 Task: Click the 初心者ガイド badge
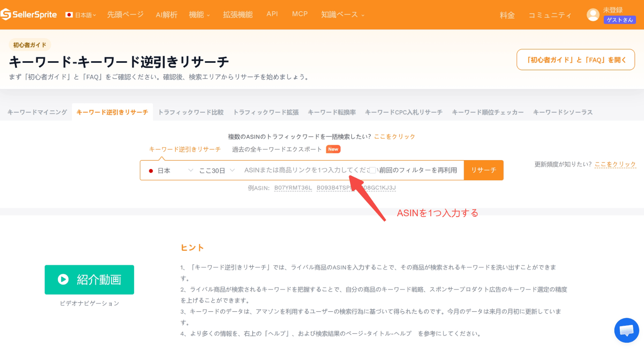click(30, 45)
